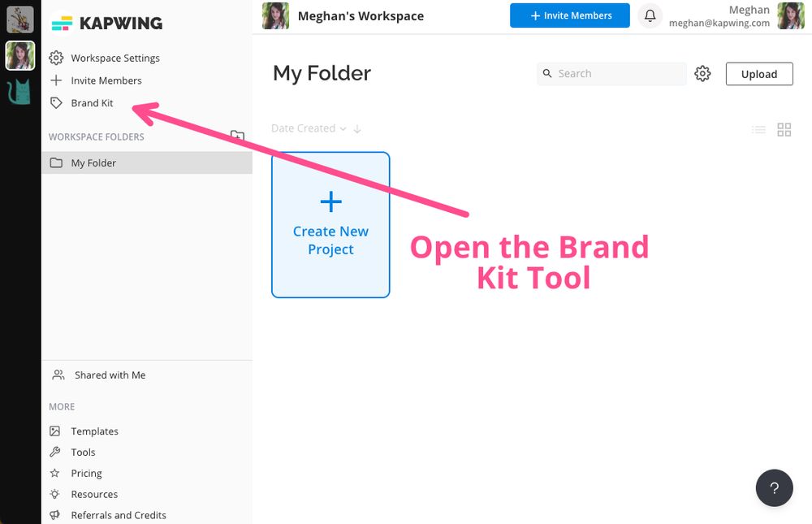Open Shared with Me

[x=110, y=375]
